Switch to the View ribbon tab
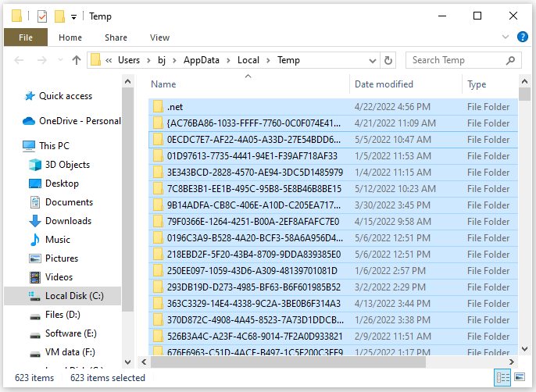The width and height of the screenshot is (536, 392). 159,37
